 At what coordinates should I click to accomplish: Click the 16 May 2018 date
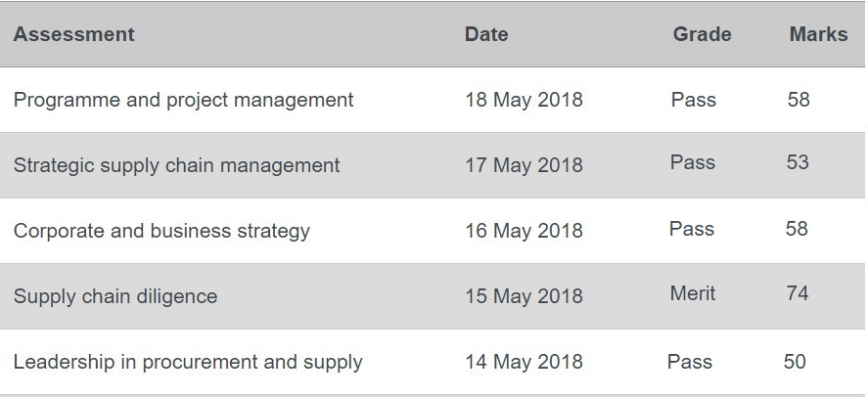[x=524, y=231]
